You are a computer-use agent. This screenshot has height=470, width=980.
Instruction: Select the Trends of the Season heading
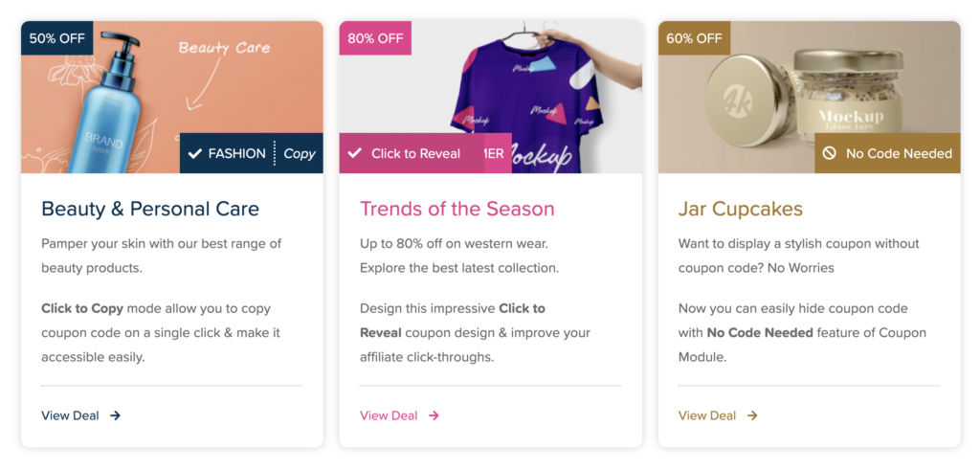pyautogui.click(x=457, y=209)
